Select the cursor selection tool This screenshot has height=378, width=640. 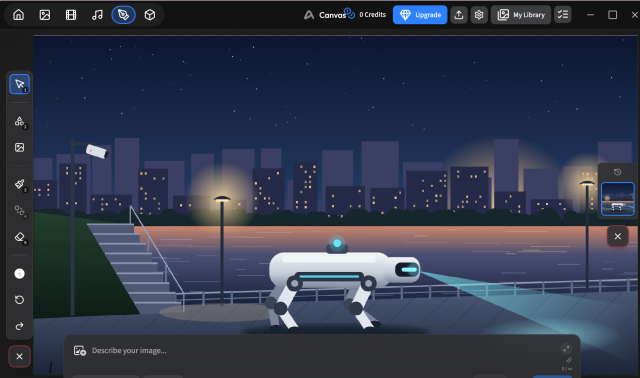(x=20, y=84)
